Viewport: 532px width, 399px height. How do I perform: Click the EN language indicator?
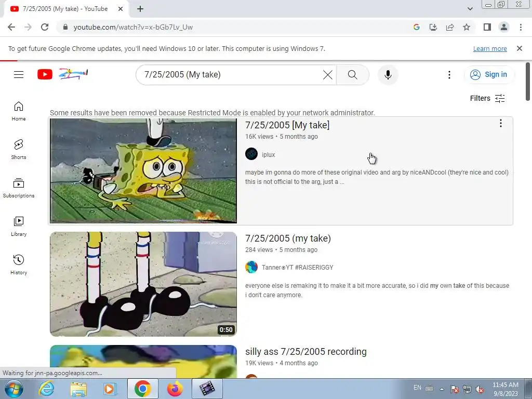[x=417, y=388]
